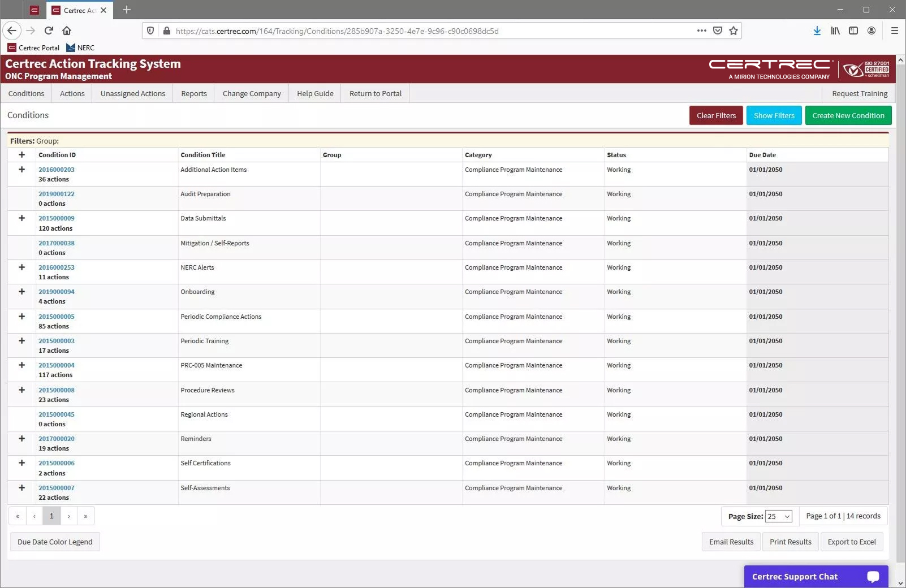Open the browser home page icon
Screen dimensions: 906x588
67,31
